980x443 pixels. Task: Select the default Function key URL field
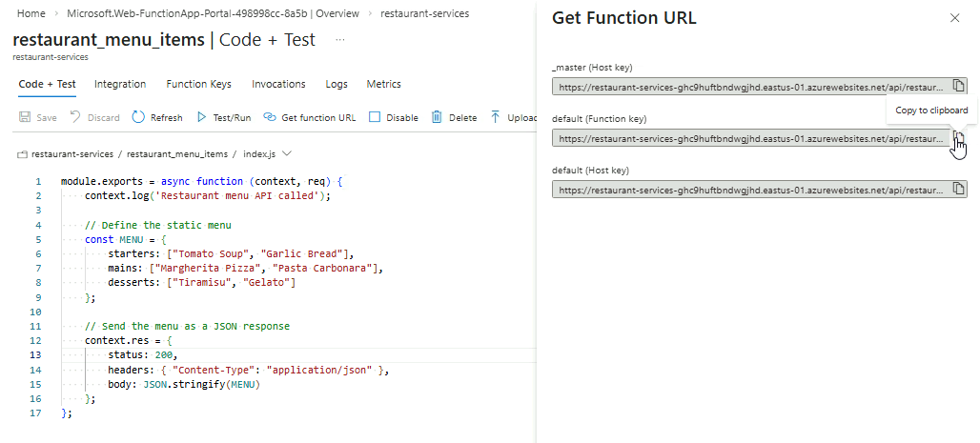751,138
